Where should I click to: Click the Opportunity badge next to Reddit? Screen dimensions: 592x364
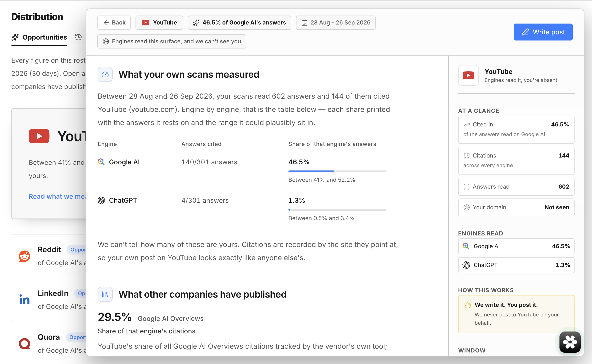tap(77, 250)
